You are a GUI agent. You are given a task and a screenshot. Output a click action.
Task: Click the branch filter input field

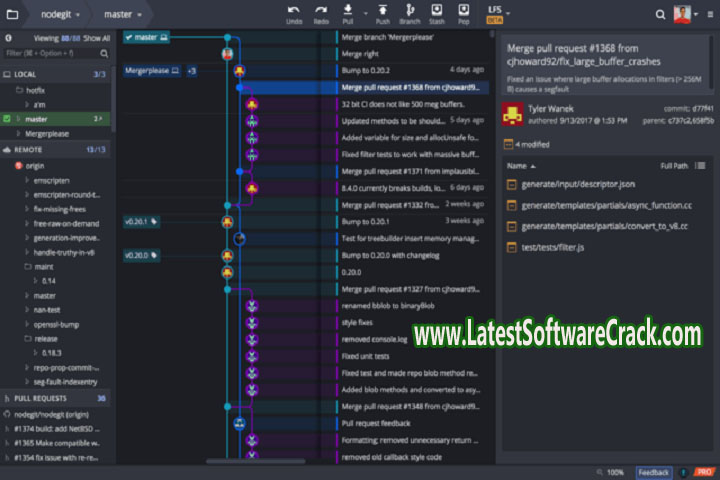tap(50, 52)
